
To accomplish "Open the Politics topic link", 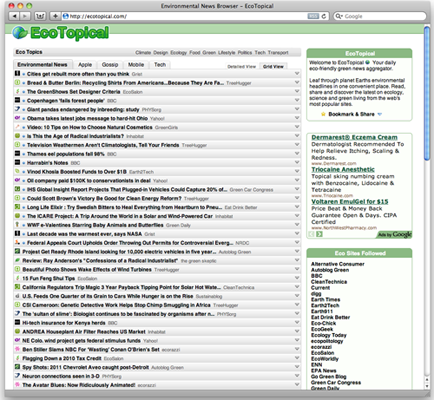I will (245, 52).
